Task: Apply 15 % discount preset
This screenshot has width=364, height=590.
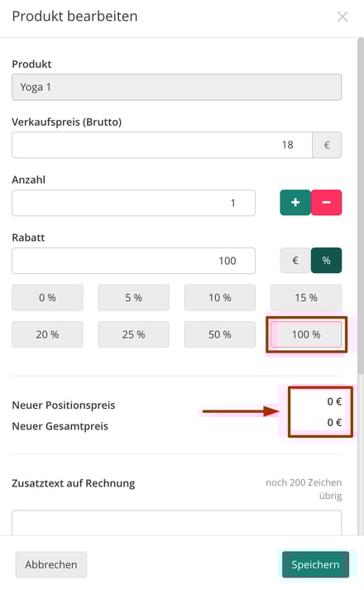Action: 306,298
